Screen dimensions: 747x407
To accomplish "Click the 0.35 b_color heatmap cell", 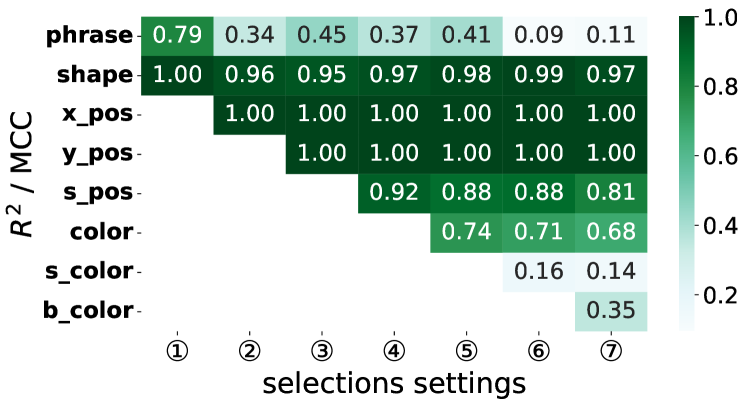I will 609,310.
